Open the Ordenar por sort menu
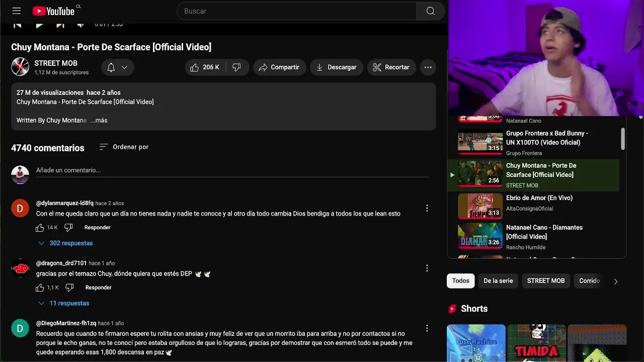Viewport: 644px width, 362px height. coord(124,147)
